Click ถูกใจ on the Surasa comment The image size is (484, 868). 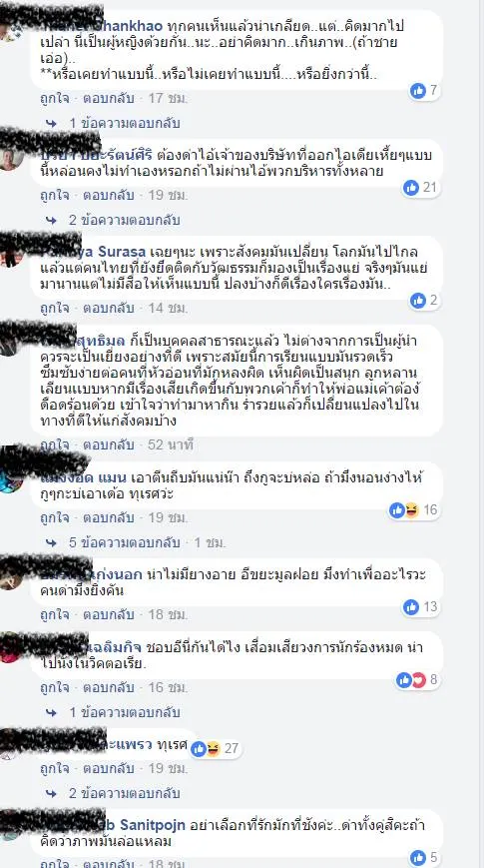tap(54, 308)
